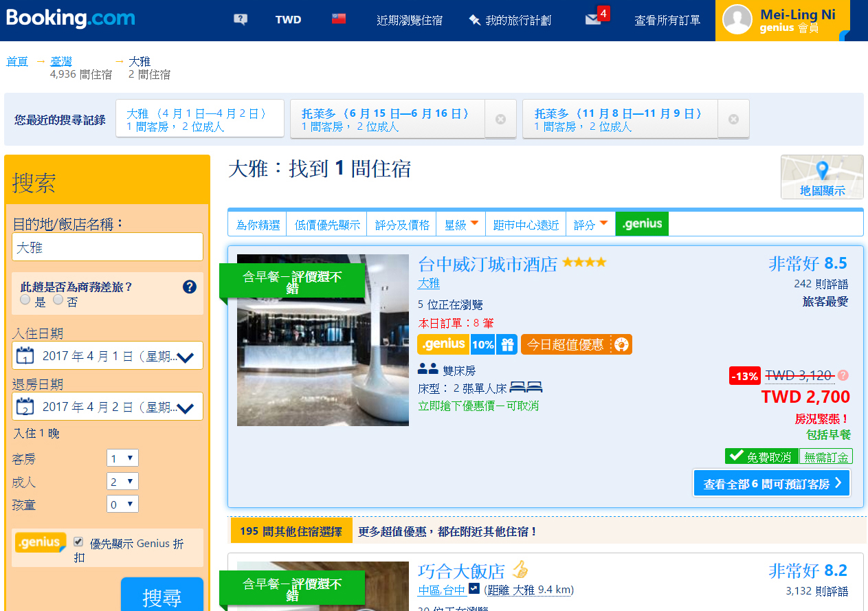
Task: Remove recent search 托萊多 11月8日 with X
Action: [x=733, y=119]
